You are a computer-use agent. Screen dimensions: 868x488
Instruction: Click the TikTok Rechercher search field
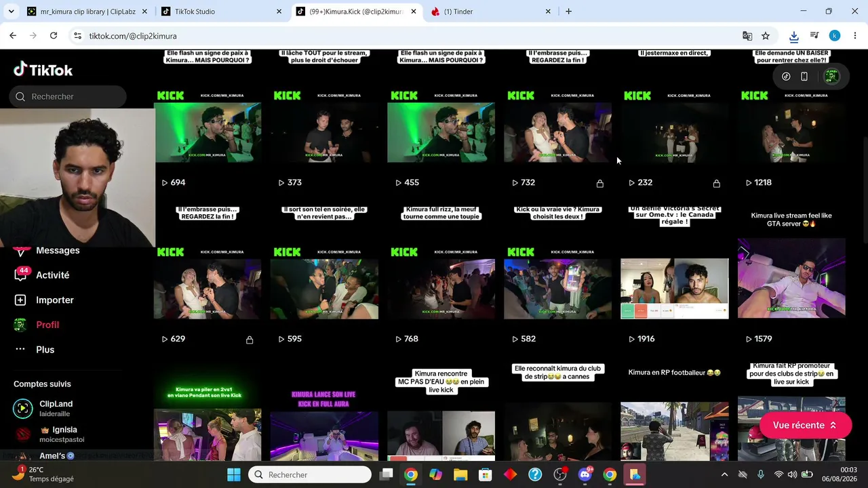[x=68, y=96]
